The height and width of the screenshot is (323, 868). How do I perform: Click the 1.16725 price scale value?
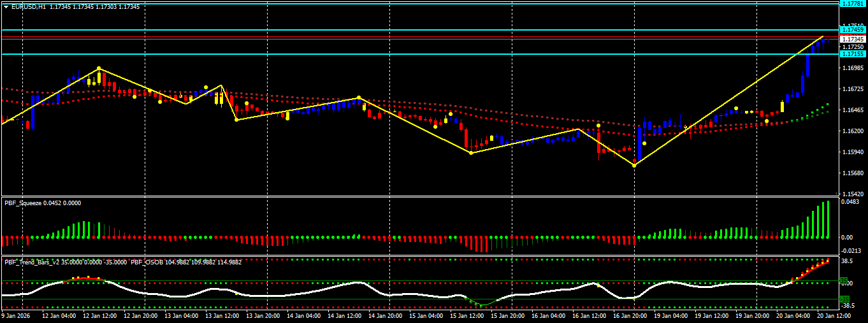click(x=852, y=89)
